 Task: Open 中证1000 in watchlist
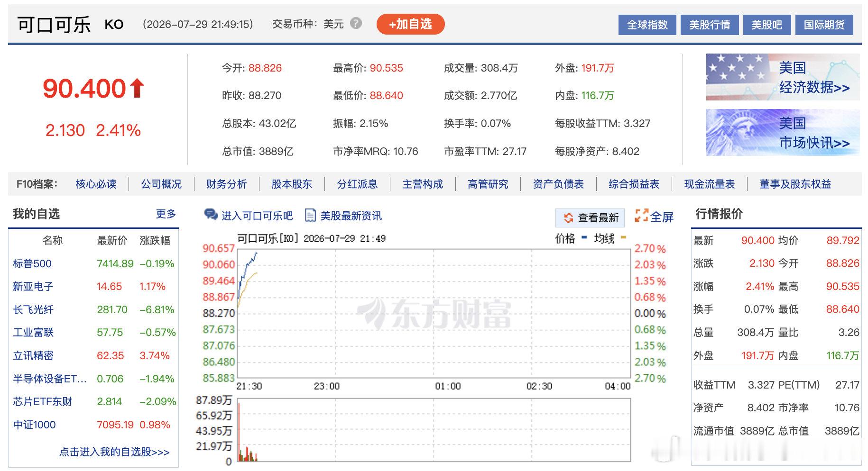[x=34, y=425]
